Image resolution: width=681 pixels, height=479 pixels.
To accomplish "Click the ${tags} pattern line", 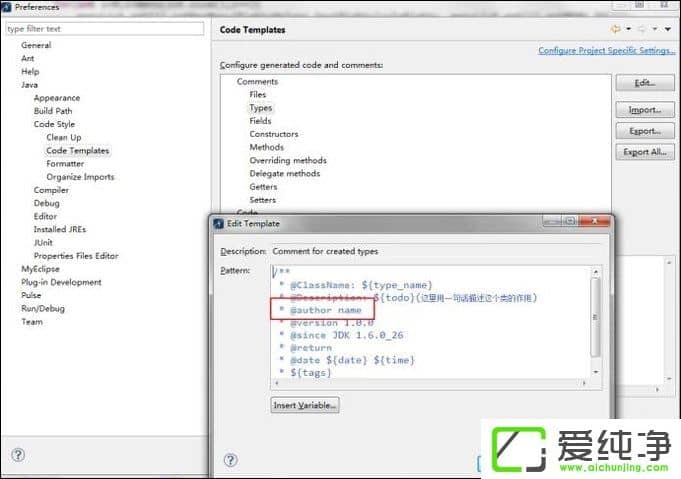I will (305, 373).
